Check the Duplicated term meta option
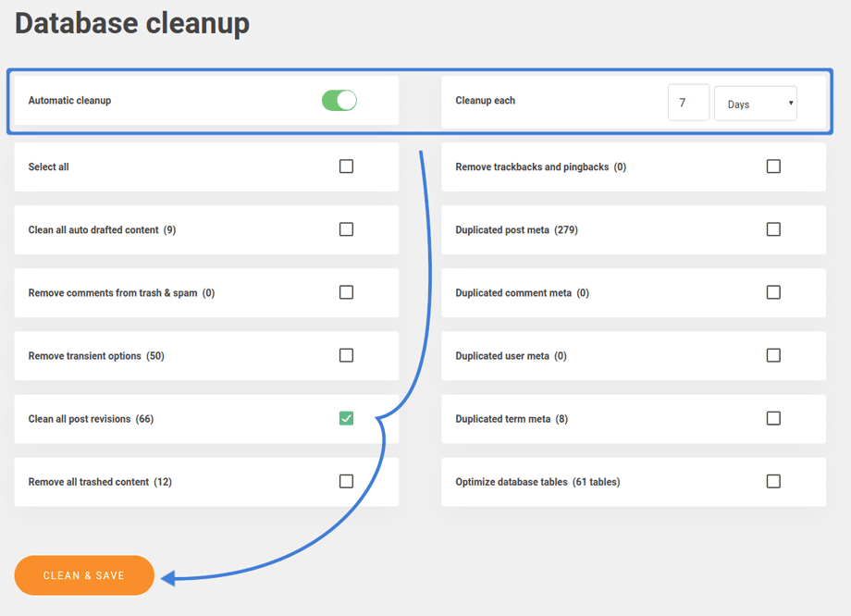 coord(773,418)
